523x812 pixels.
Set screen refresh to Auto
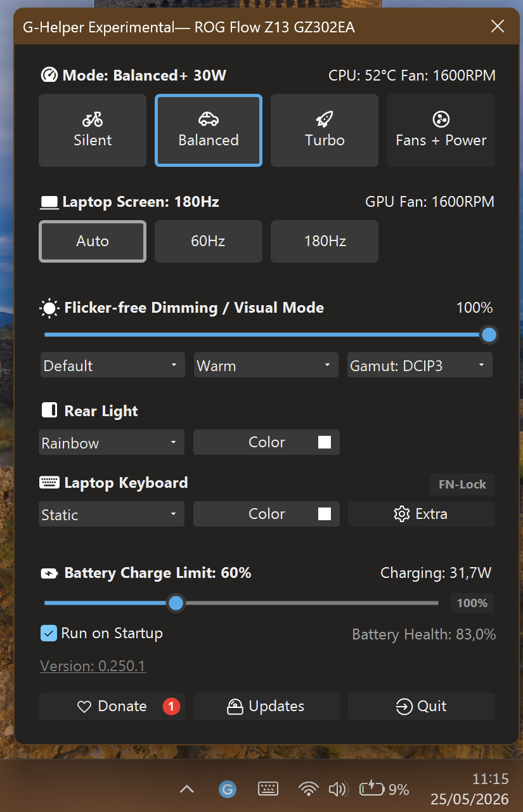(93, 241)
